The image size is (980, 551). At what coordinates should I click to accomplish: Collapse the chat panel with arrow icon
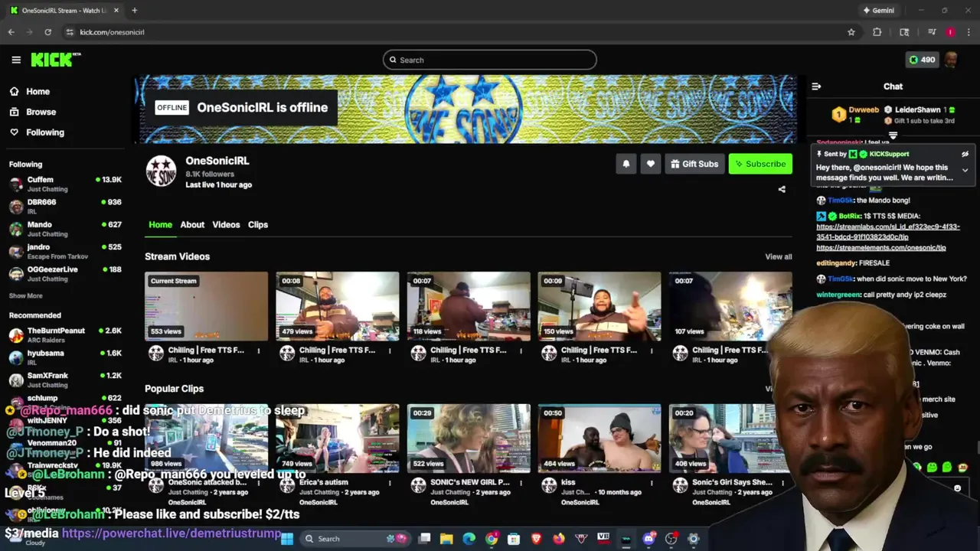click(816, 86)
